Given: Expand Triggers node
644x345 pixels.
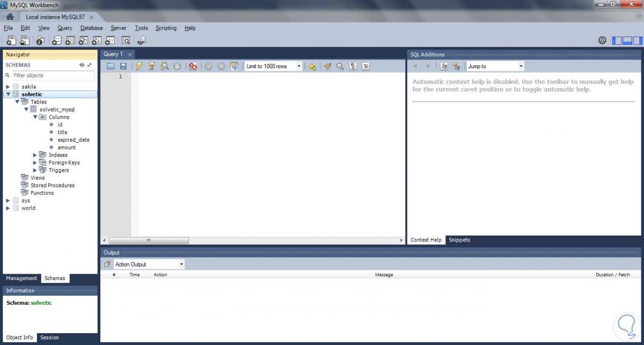Looking at the screenshot, I should pyautogui.click(x=35, y=170).
